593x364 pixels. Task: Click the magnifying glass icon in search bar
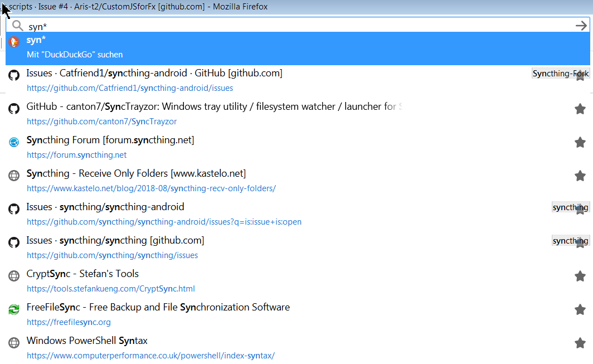point(17,25)
